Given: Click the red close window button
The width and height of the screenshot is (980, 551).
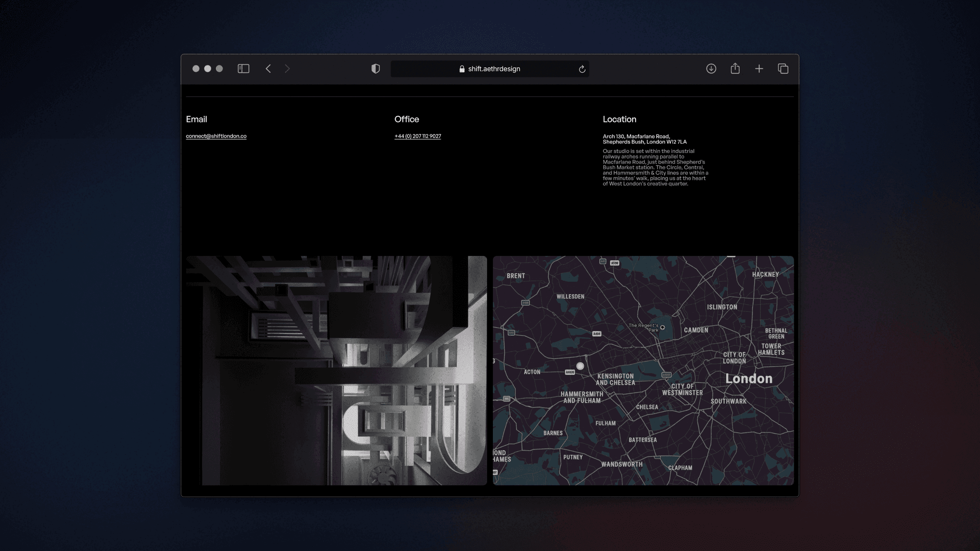Looking at the screenshot, I should click(196, 69).
